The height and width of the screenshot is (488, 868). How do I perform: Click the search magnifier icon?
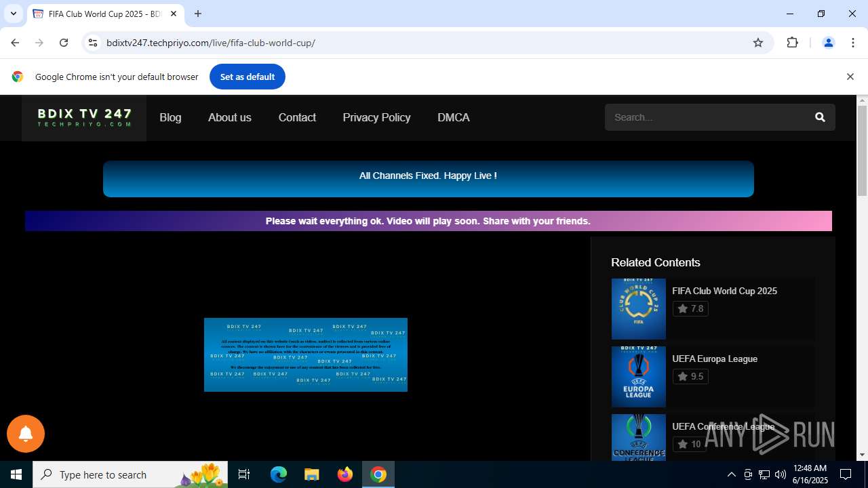[820, 117]
